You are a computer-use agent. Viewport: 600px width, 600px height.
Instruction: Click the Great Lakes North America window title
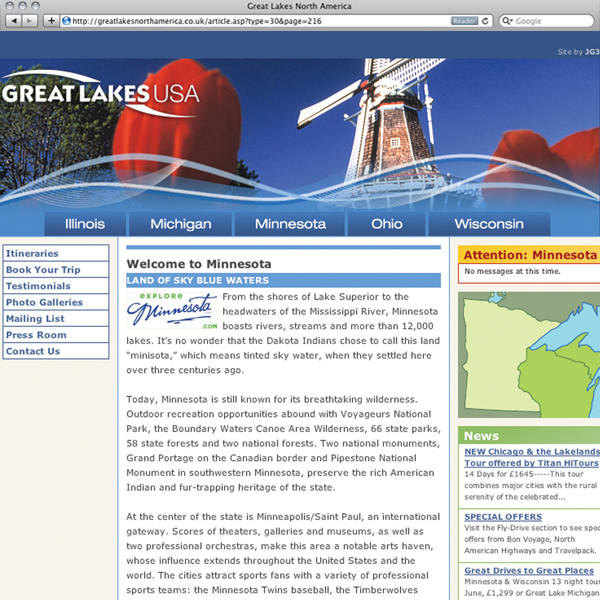tap(299, 6)
